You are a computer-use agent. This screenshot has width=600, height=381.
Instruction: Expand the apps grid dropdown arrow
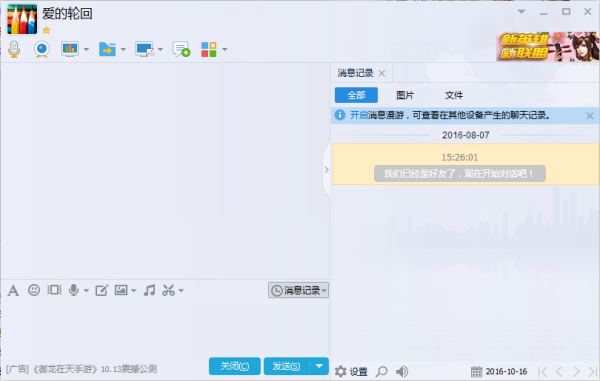coord(225,49)
